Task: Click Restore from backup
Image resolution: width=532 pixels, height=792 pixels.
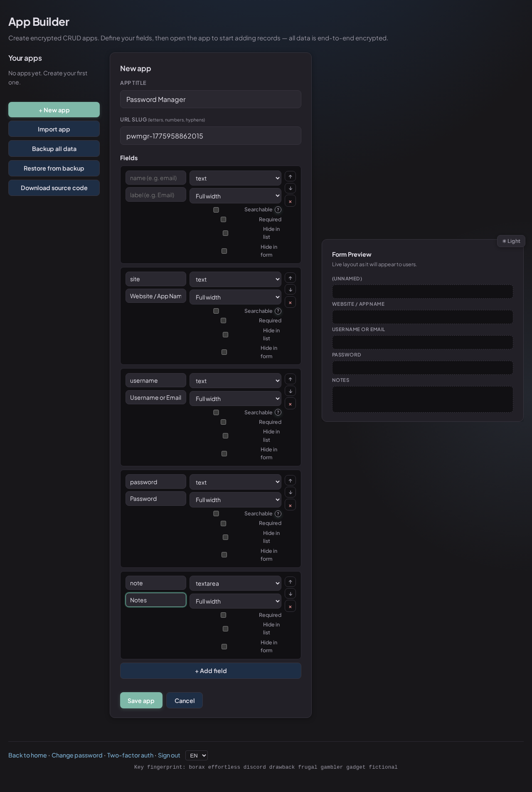Action: (x=54, y=168)
